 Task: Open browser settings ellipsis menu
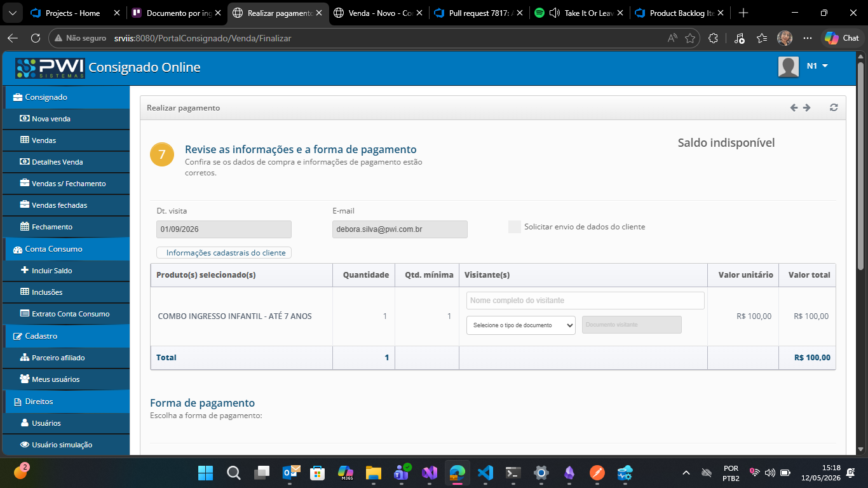[808, 38]
